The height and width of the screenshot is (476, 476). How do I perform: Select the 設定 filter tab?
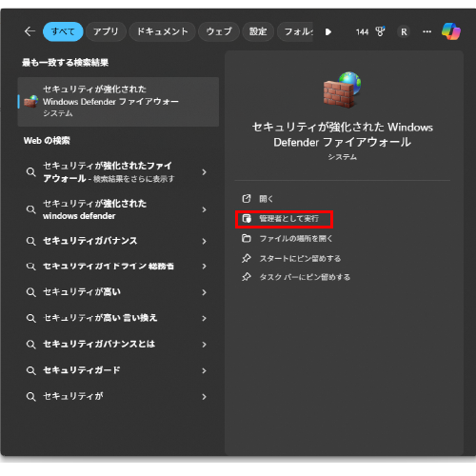pyautogui.click(x=258, y=31)
